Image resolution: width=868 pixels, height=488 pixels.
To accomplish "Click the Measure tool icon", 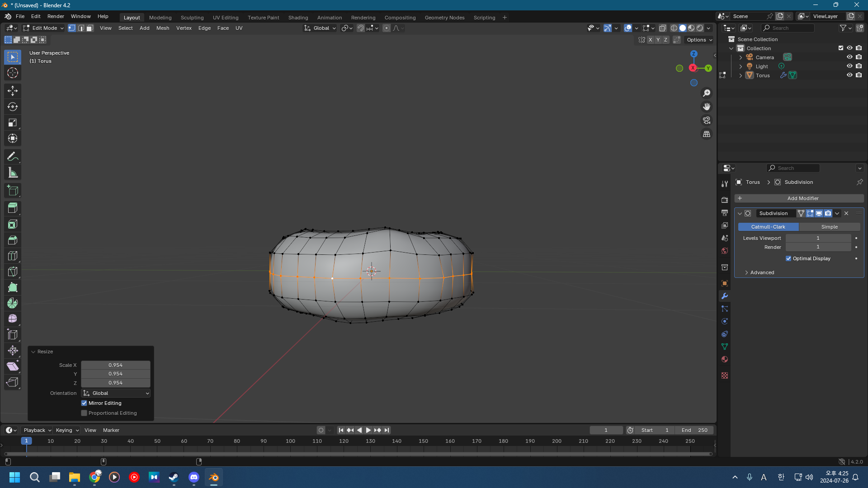I will [x=13, y=173].
